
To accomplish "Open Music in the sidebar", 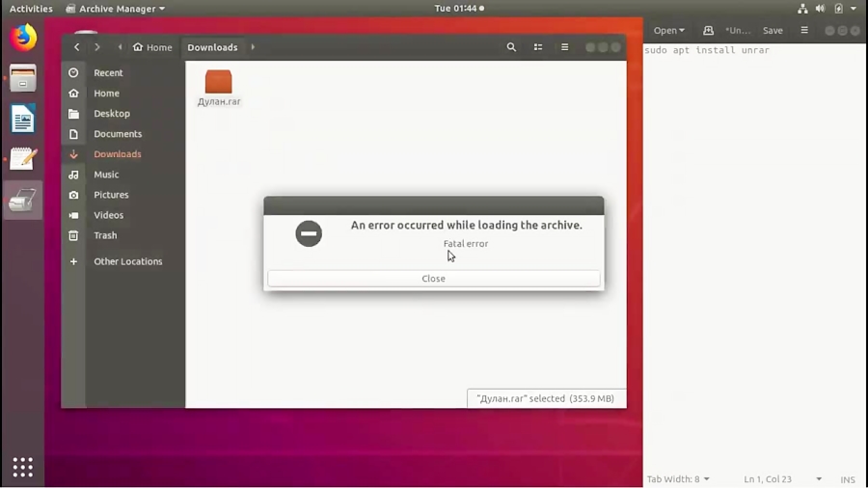I will (106, 175).
